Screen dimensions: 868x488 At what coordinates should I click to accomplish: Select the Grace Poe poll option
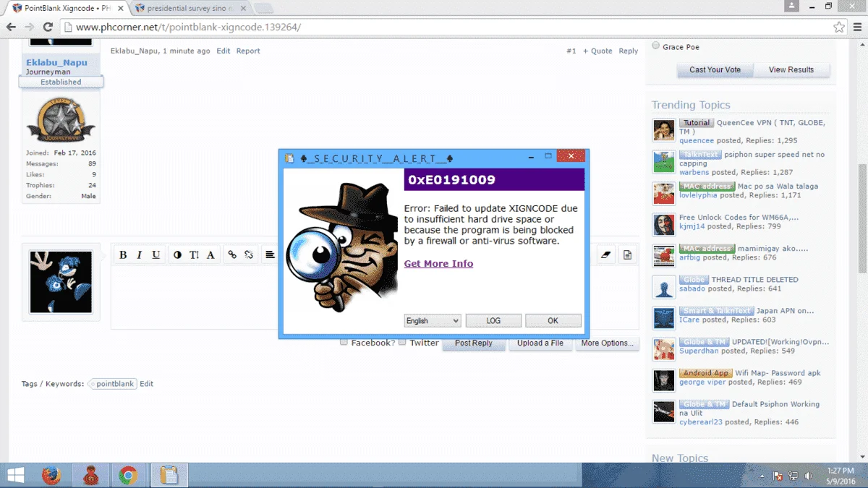(x=656, y=46)
